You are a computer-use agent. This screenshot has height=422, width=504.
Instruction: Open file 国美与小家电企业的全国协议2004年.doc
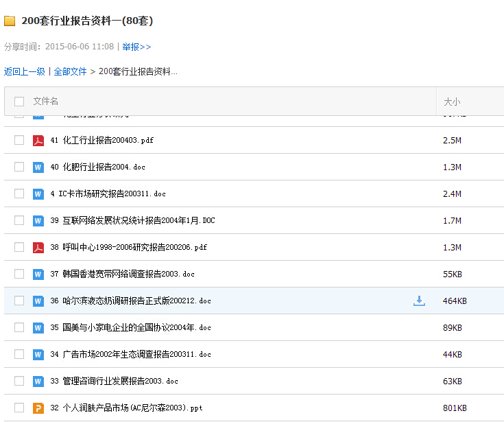(x=136, y=327)
